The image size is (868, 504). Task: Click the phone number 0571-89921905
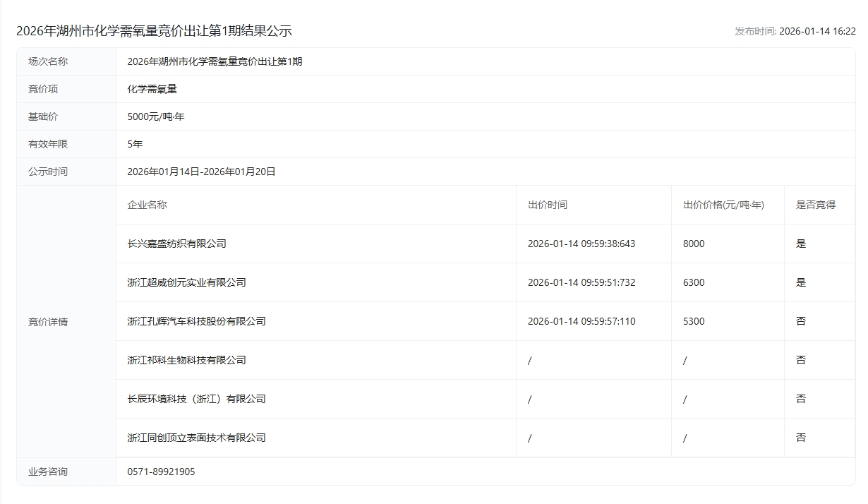(x=161, y=472)
